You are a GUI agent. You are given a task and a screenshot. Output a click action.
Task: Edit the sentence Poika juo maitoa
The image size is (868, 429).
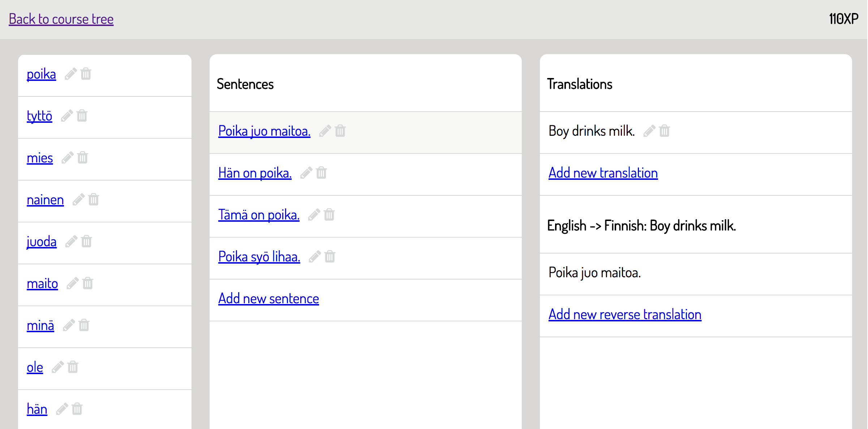click(325, 131)
